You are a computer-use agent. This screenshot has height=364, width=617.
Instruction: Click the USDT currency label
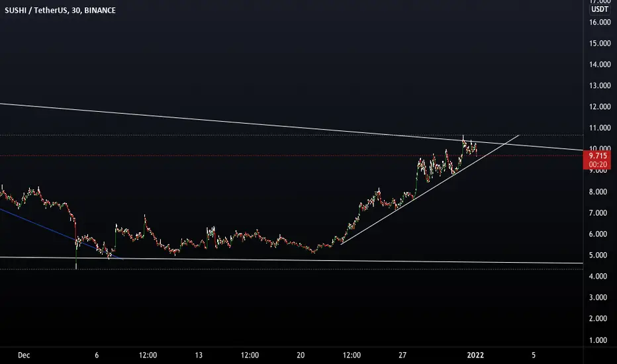point(600,9)
